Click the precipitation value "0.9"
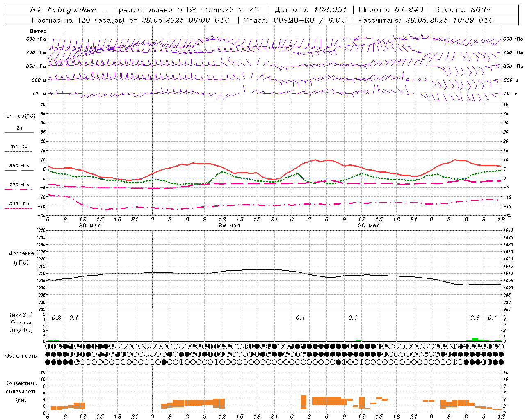This screenshot has height=420, width=525. click(475, 318)
